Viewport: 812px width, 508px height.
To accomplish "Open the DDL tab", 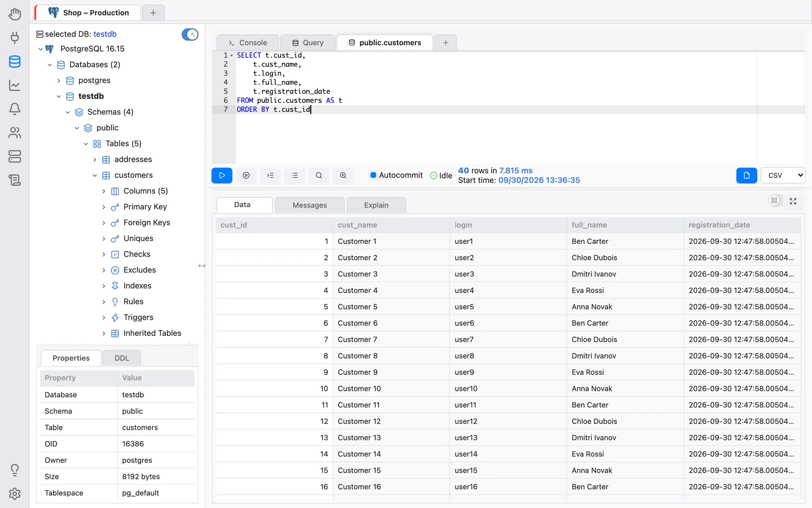I will click(x=122, y=358).
